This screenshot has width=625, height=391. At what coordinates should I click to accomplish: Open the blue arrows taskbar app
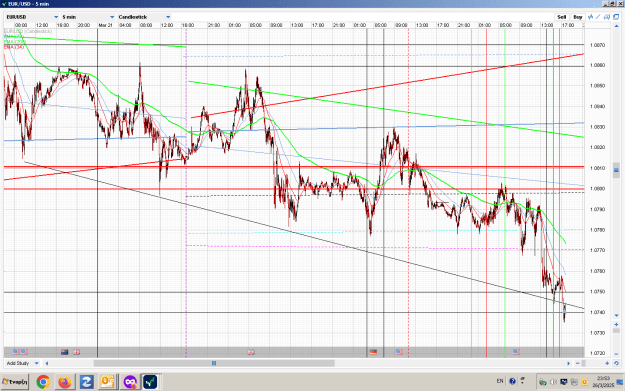click(x=86, y=382)
